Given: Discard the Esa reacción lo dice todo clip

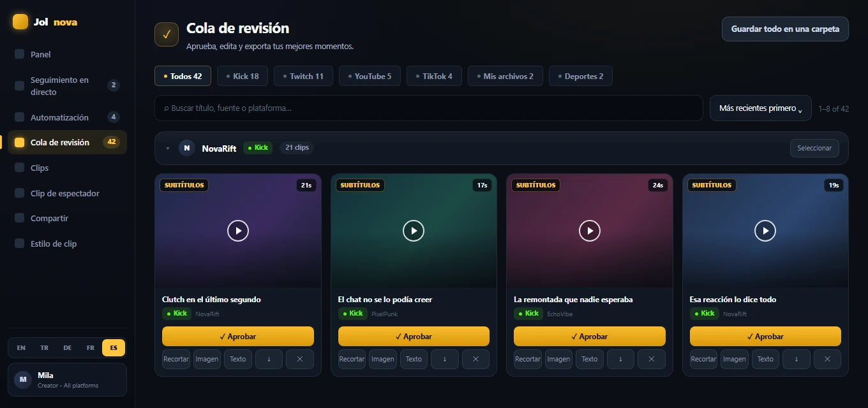Looking at the screenshot, I should tap(827, 359).
